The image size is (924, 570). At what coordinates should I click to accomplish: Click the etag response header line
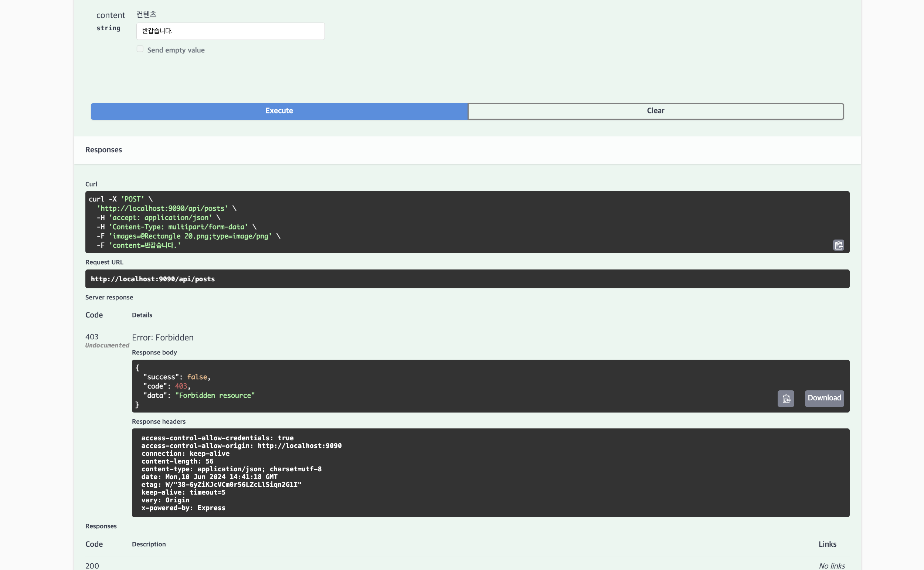click(222, 484)
